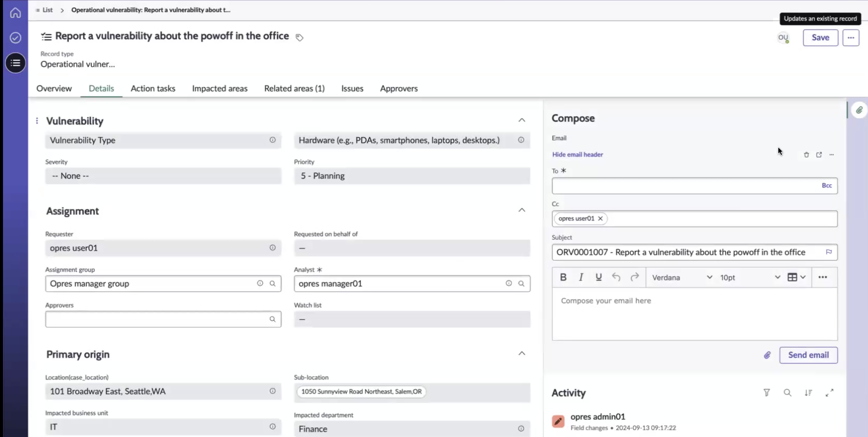Click the To recipient input field
The image size is (868, 437).
(686, 186)
